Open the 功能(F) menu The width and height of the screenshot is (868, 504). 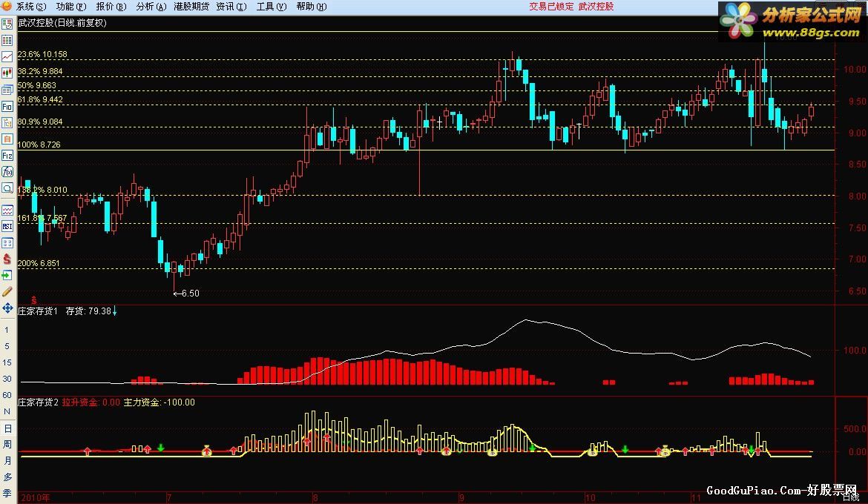pyautogui.click(x=71, y=7)
